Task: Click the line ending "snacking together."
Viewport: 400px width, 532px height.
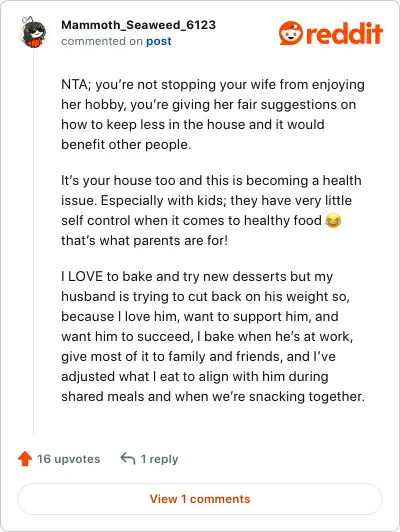Action: (213, 396)
